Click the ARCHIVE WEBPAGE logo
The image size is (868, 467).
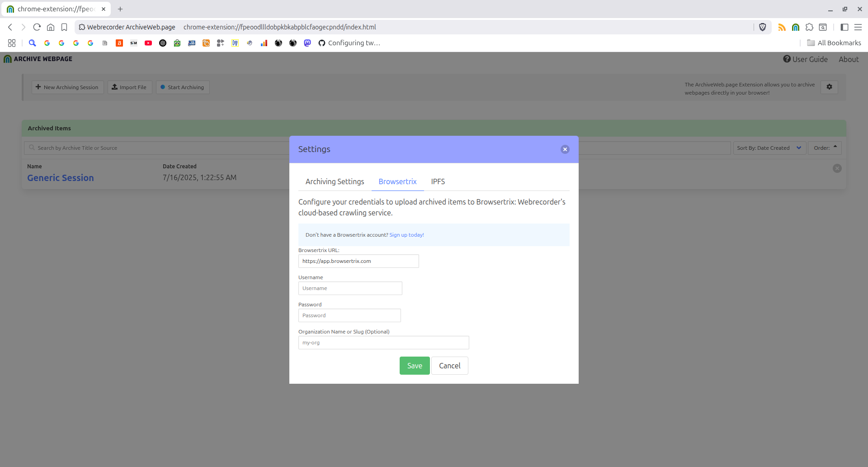click(x=38, y=59)
